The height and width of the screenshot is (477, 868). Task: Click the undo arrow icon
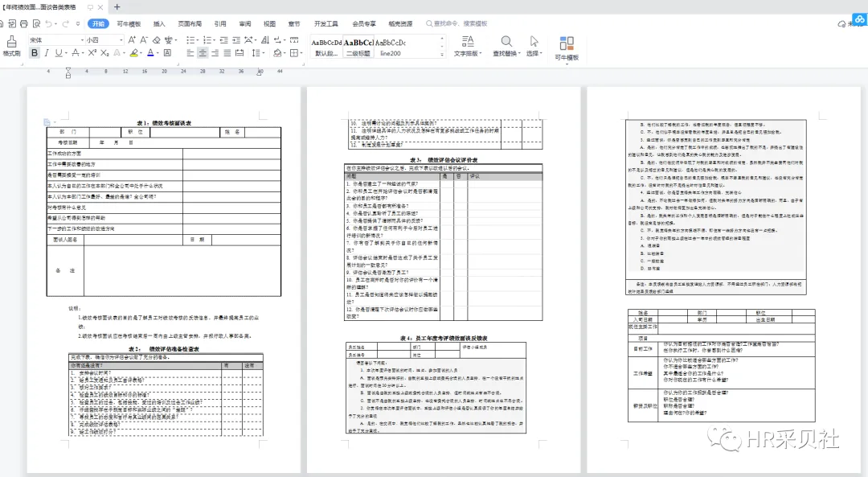[49, 24]
